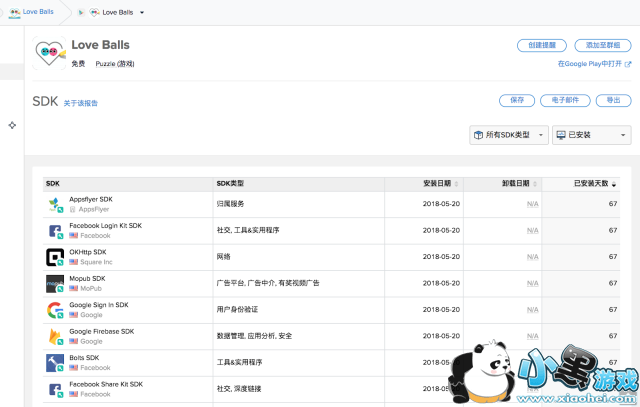The image size is (640, 407).
Task: Click Google Firebase SDK name
Action: pyautogui.click(x=102, y=332)
